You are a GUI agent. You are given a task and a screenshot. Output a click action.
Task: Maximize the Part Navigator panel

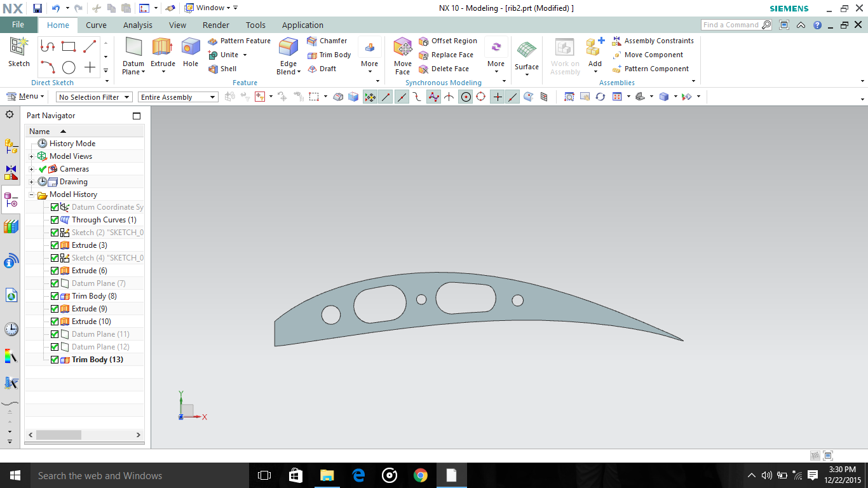(x=136, y=116)
